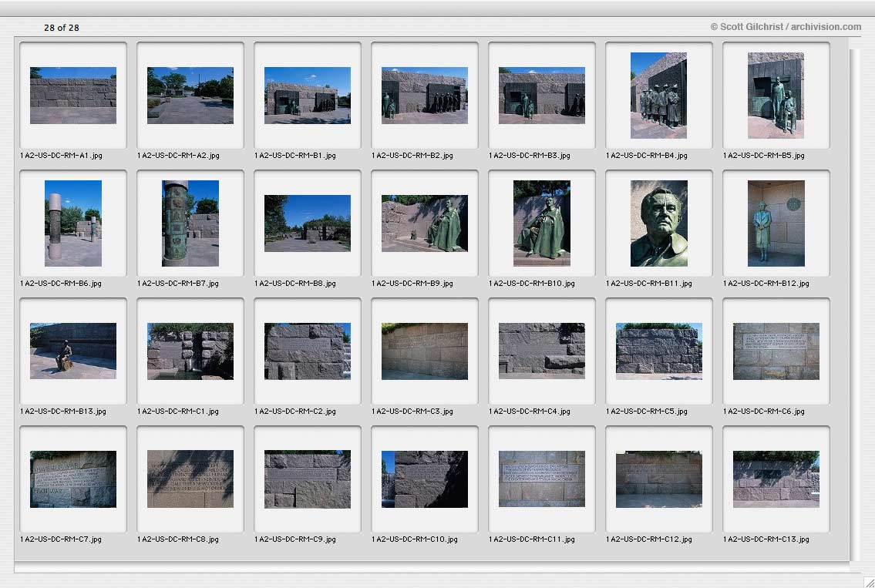Click the caption text "1A2-US-DC-RM-C2.jpg"

click(295, 412)
